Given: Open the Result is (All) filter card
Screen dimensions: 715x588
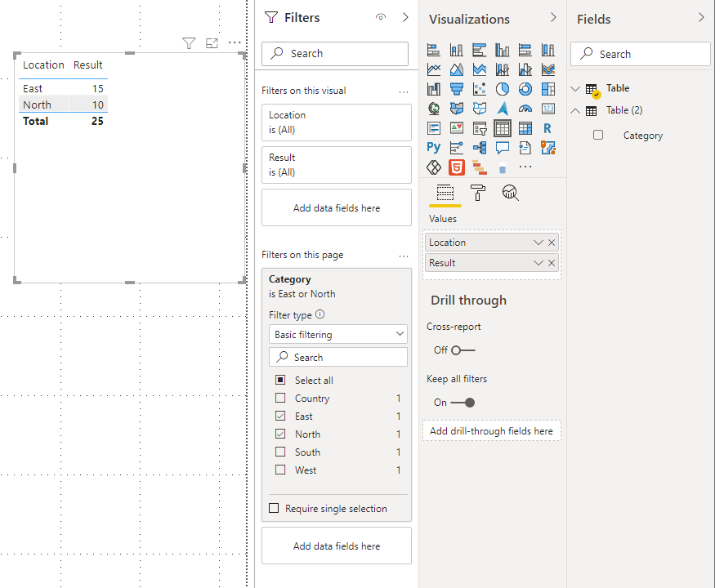Looking at the screenshot, I should [x=337, y=164].
